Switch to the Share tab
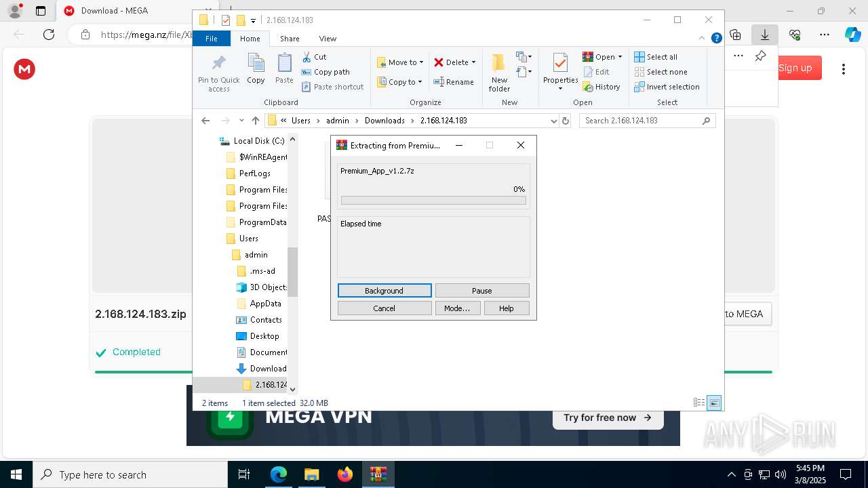 [x=290, y=39]
